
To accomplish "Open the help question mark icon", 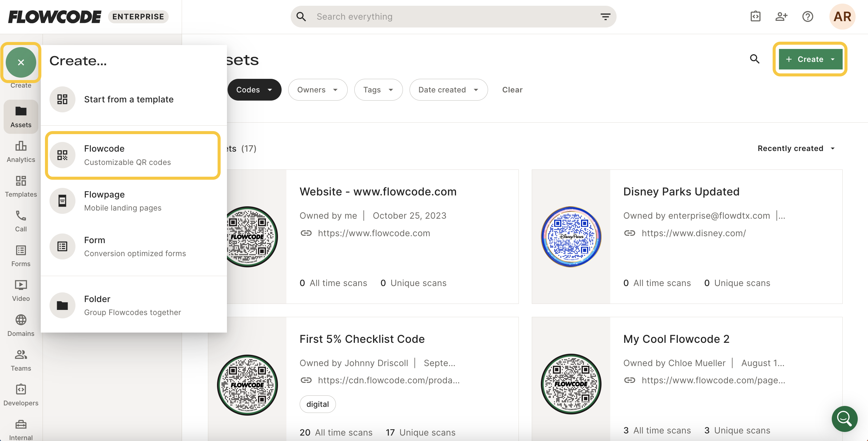I will point(807,17).
